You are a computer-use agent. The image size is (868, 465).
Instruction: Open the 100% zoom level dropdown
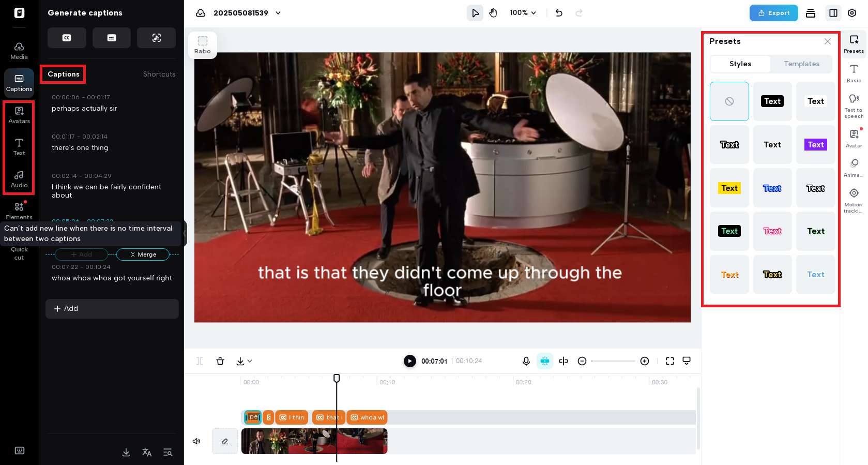pyautogui.click(x=523, y=13)
